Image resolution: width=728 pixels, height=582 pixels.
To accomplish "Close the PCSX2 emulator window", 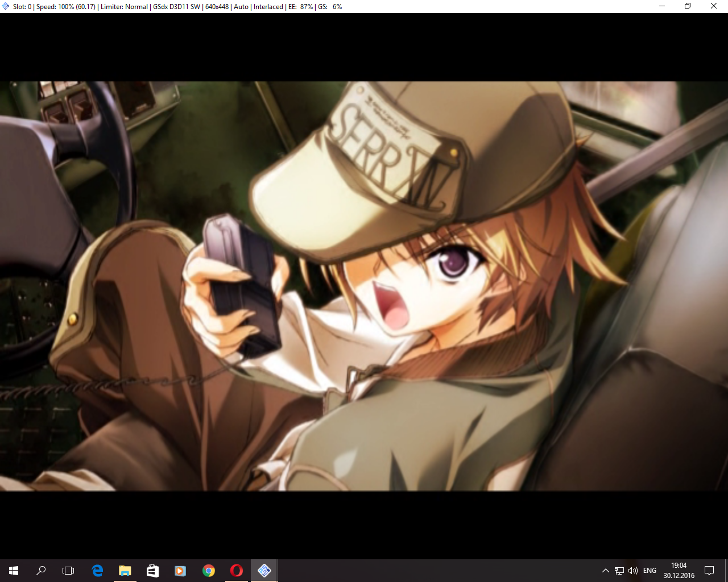I will pos(714,6).
